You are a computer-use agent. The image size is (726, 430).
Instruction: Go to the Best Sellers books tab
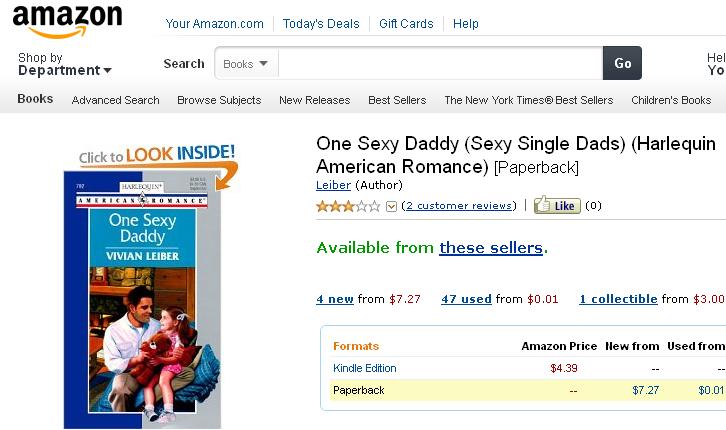click(397, 100)
